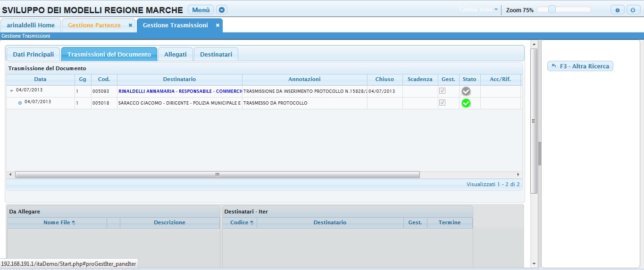644x270 pixels.
Task: Click the settings gear icon in header
Action: tap(617, 10)
